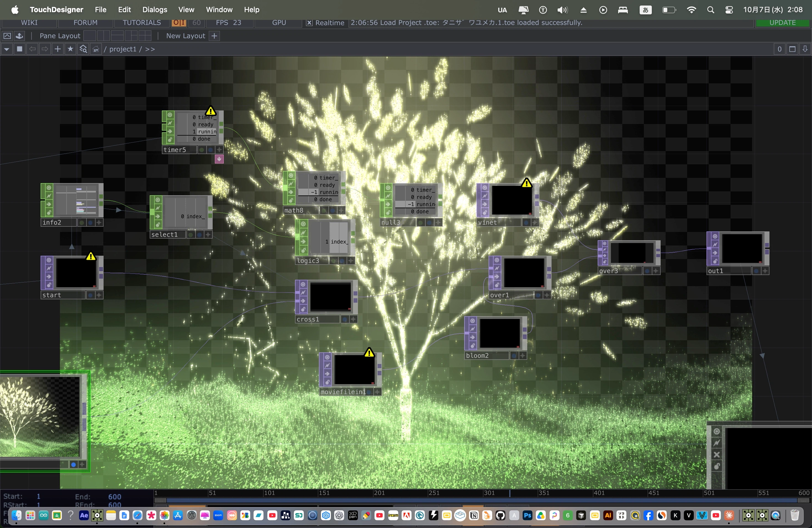Image resolution: width=812 pixels, height=528 pixels.
Task: Jump to home network icon
Action: click(x=96, y=49)
